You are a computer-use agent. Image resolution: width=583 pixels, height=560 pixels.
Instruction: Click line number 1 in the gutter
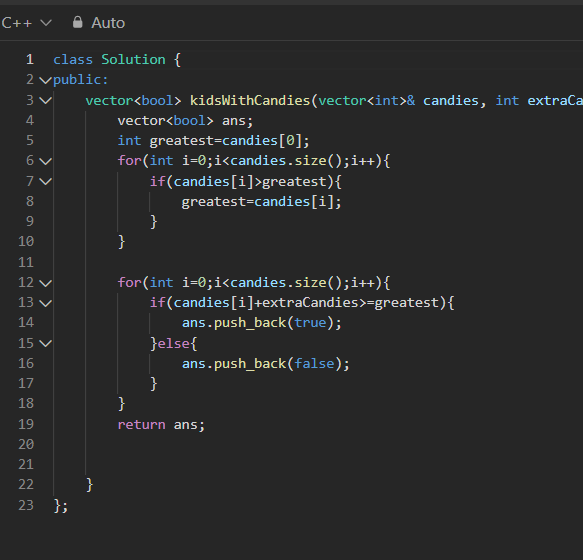pos(30,59)
